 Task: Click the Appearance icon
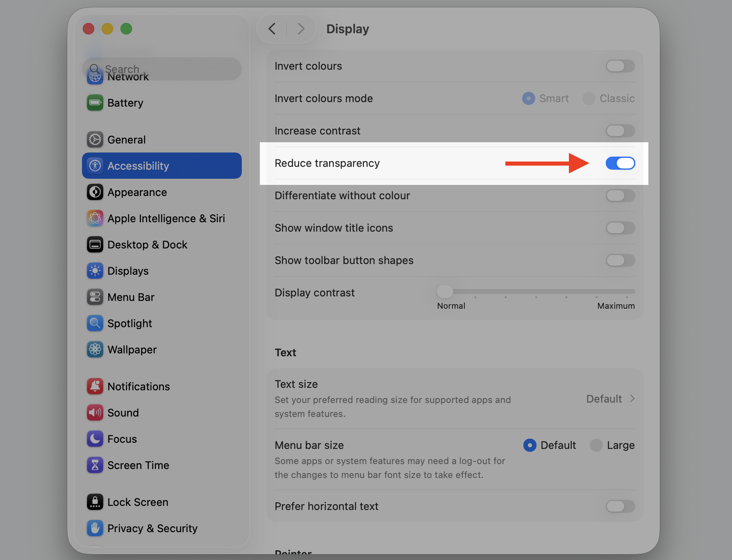(95, 192)
